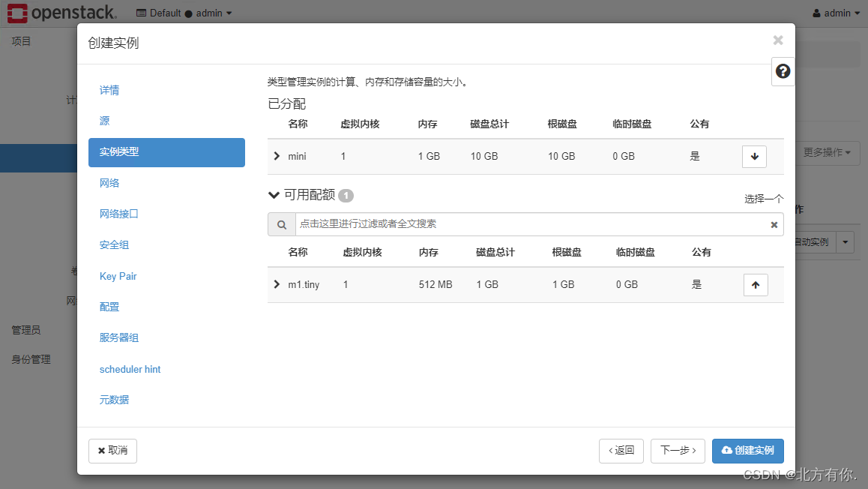Image resolution: width=868 pixels, height=489 pixels.
Task: Clear the flavor search with the x icon
Action: 774,223
